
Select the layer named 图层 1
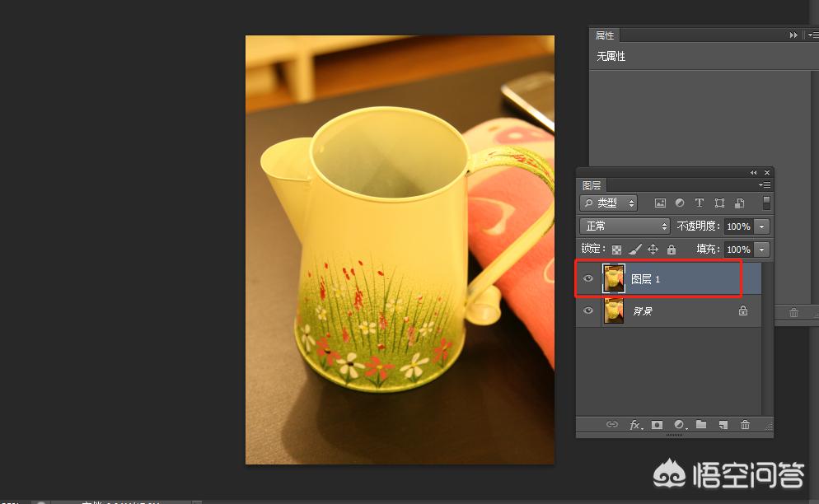click(x=645, y=279)
